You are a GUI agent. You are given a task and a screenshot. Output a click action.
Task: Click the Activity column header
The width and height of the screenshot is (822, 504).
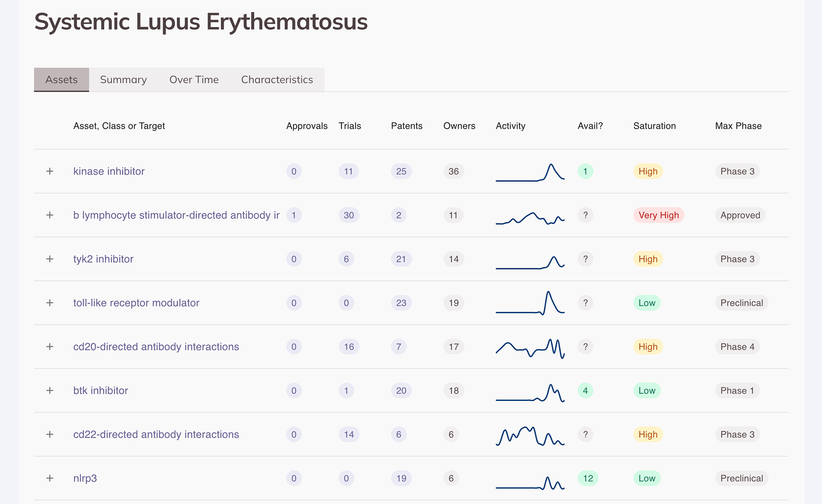click(510, 126)
